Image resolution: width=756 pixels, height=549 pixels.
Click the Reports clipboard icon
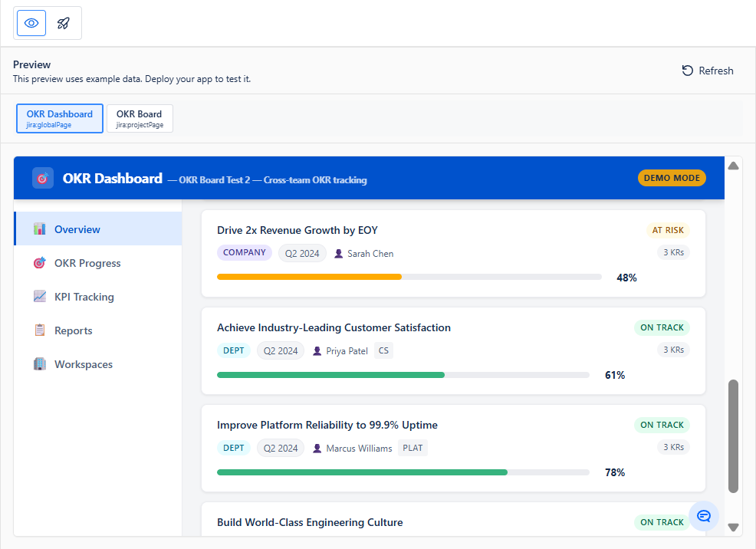coord(40,330)
